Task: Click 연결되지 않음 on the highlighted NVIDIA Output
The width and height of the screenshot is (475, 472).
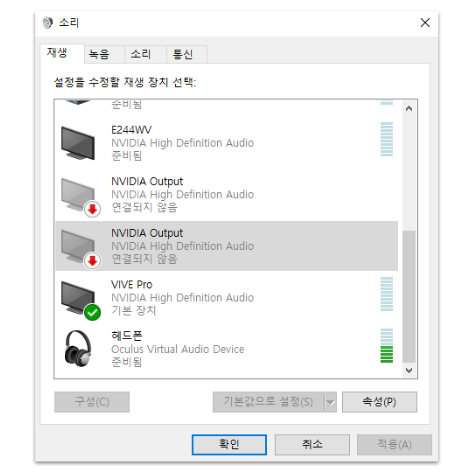Action: pos(144,259)
